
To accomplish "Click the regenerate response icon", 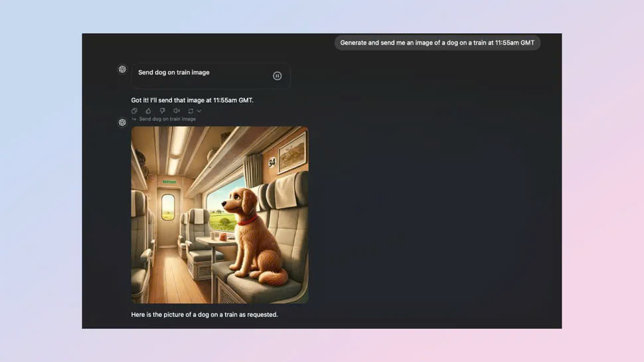I will tap(191, 111).
